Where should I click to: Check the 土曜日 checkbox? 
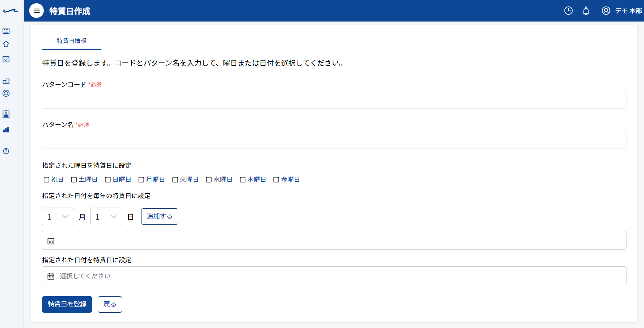pyautogui.click(x=74, y=180)
